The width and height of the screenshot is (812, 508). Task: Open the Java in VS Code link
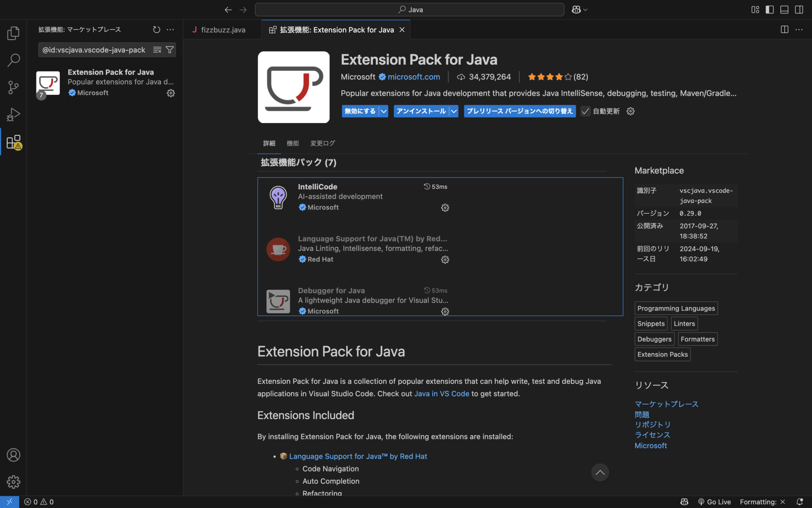click(442, 393)
